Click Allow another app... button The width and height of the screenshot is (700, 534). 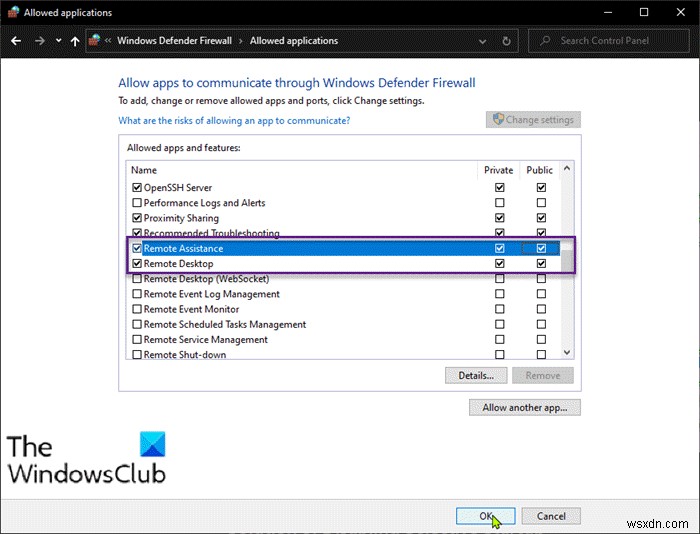point(525,408)
